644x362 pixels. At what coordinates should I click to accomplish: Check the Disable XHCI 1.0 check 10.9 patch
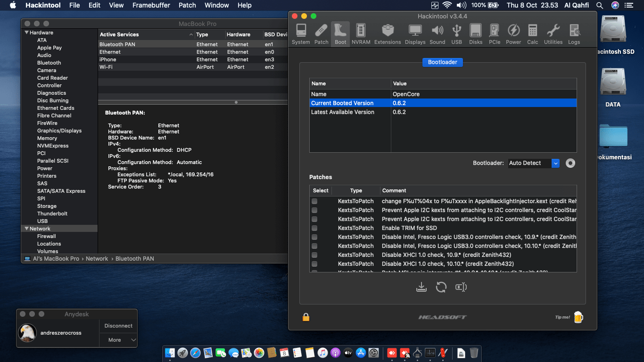[x=314, y=255]
